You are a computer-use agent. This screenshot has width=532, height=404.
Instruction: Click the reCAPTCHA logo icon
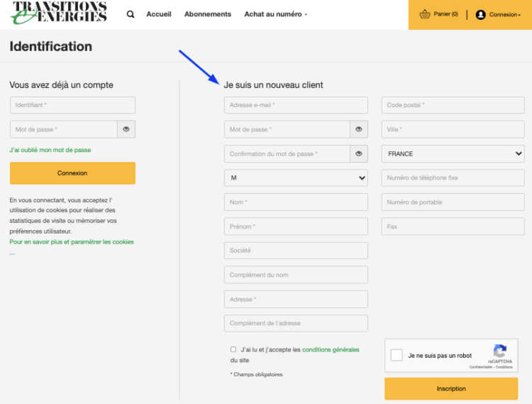pyautogui.click(x=500, y=351)
